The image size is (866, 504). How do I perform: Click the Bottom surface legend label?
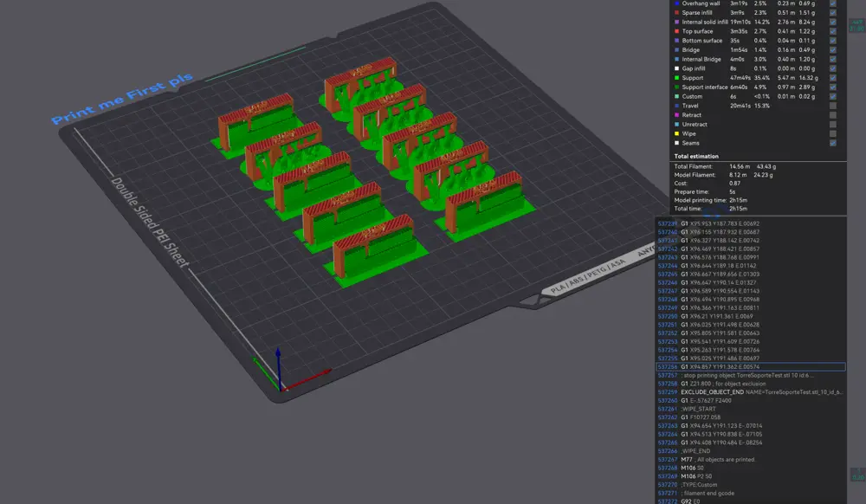[x=702, y=41]
